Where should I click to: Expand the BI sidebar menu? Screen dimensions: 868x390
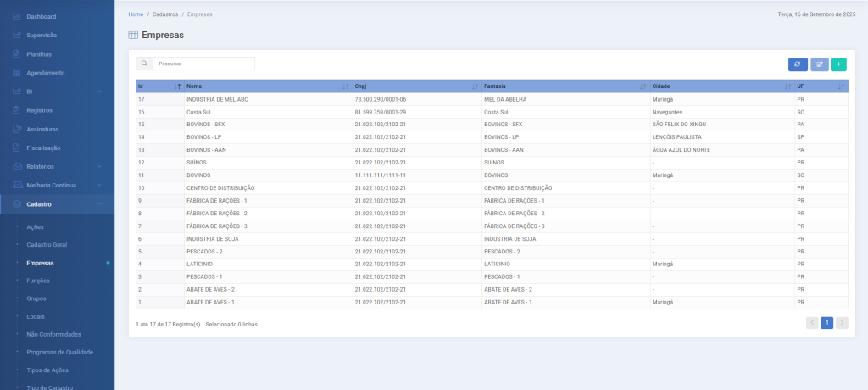click(56, 92)
